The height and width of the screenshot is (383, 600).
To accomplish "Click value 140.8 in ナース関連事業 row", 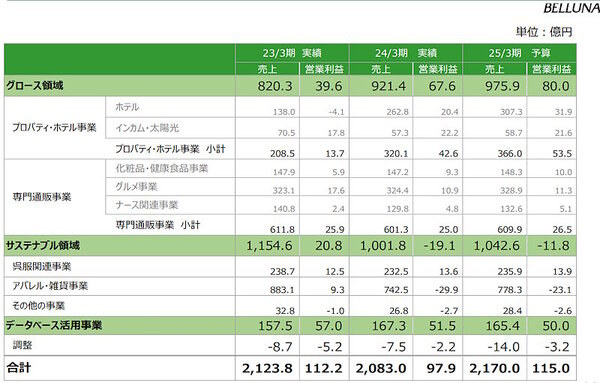I will coord(284,209).
